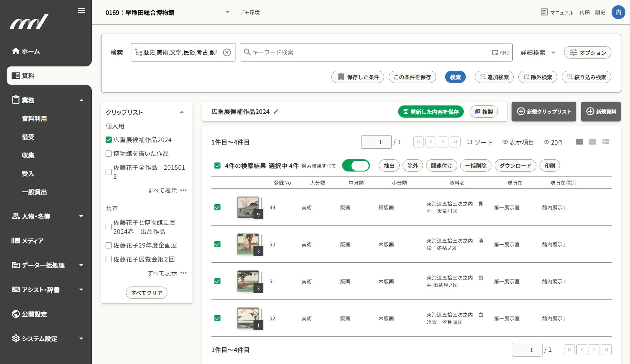Image resolution: width=630 pixels, height=364 pixels.
Task: Click the blue 検索 button
Action: [455, 77]
